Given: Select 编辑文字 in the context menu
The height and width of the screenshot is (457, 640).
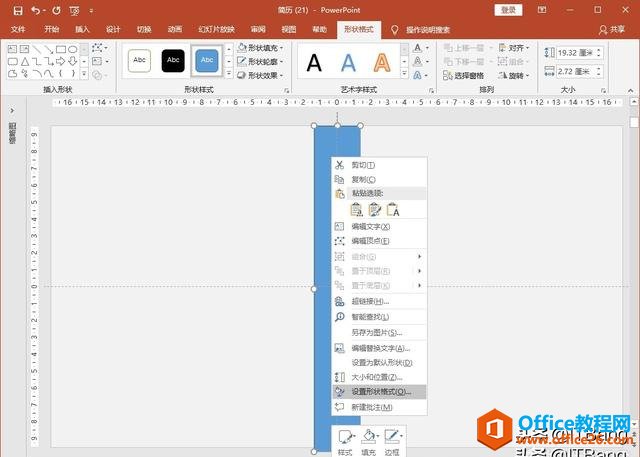Looking at the screenshot, I should pyautogui.click(x=370, y=226).
